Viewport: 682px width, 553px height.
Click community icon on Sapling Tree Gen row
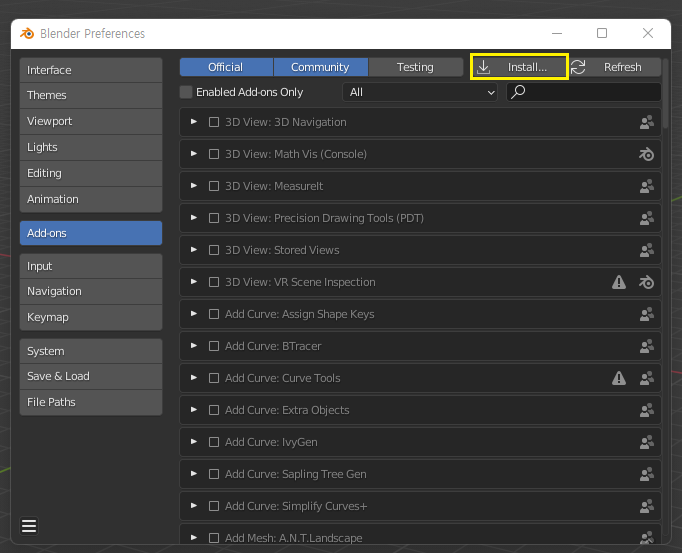[x=646, y=474]
